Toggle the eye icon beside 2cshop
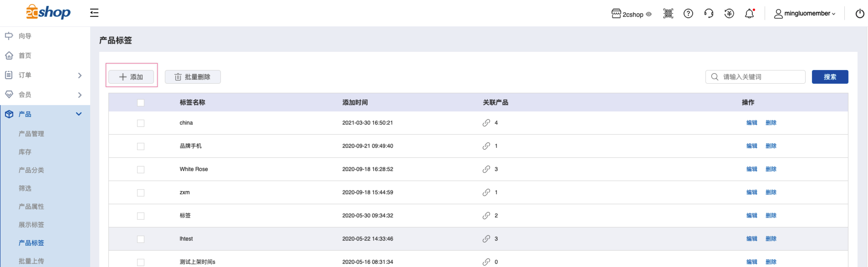Screen dimensions: 868x267 pyautogui.click(x=649, y=14)
